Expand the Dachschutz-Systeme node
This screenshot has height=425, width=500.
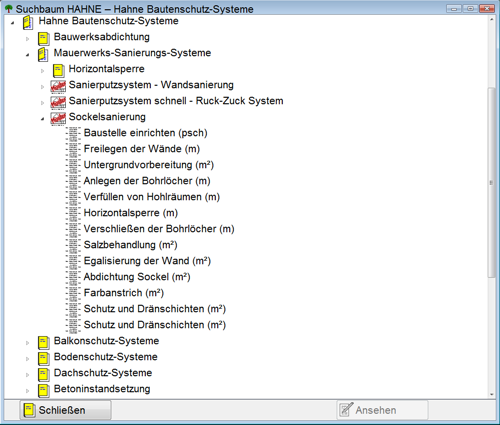tap(28, 375)
